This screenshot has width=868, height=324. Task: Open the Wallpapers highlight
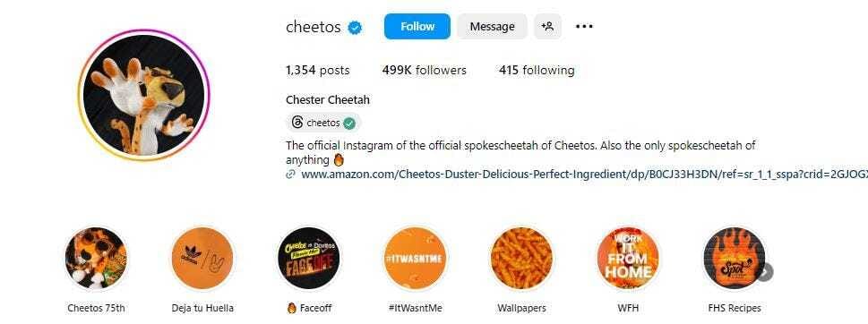point(521,258)
